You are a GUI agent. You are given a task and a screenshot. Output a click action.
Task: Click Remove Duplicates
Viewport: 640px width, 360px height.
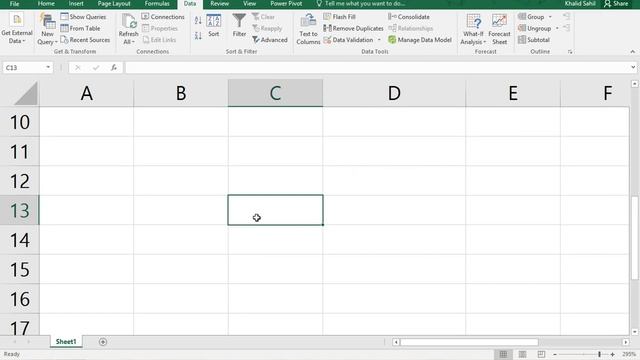tap(353, 28)
